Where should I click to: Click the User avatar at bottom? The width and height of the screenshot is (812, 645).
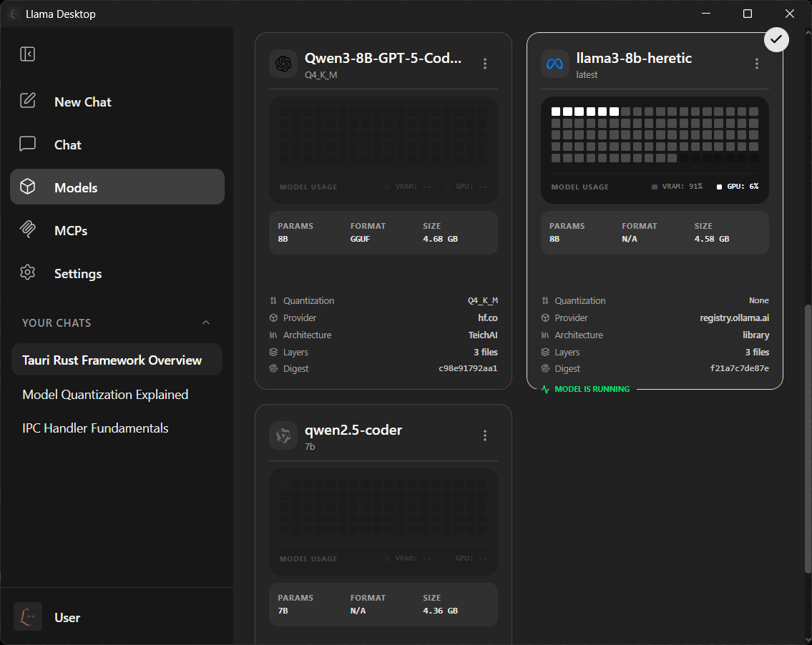(x=27, y=616)
